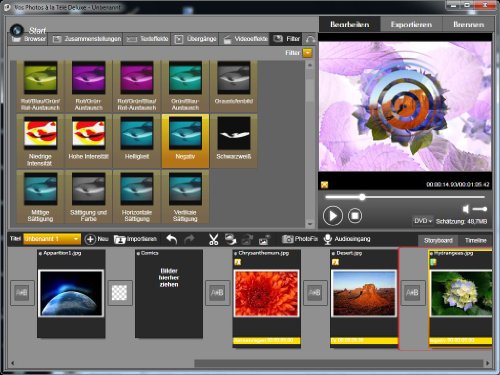The width and height of the screenshot is (500, 375).
Task: Click transition box before Chrysanthemum.jpg
Action: coord(217,293)
